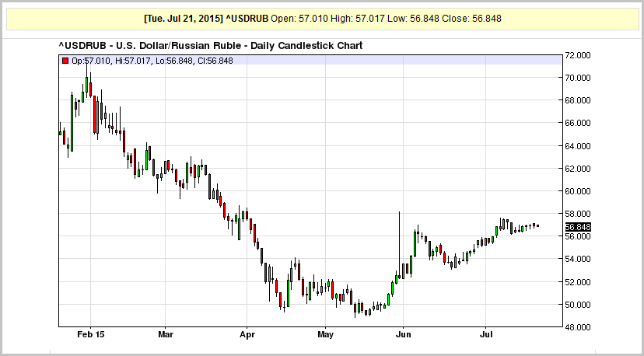The image size is (644, 356).
Task: Click the 'Op:57.010' legend value
Action: tap(91, 61)
